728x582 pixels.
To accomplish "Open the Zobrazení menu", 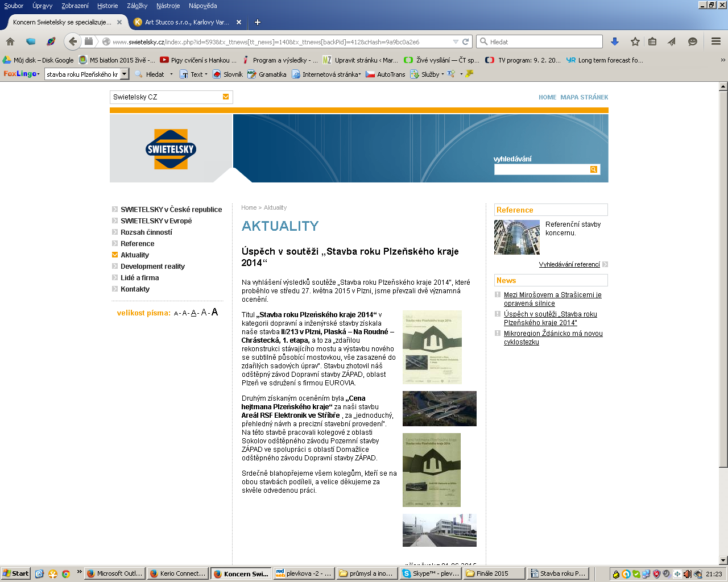I will coord(75,6).
